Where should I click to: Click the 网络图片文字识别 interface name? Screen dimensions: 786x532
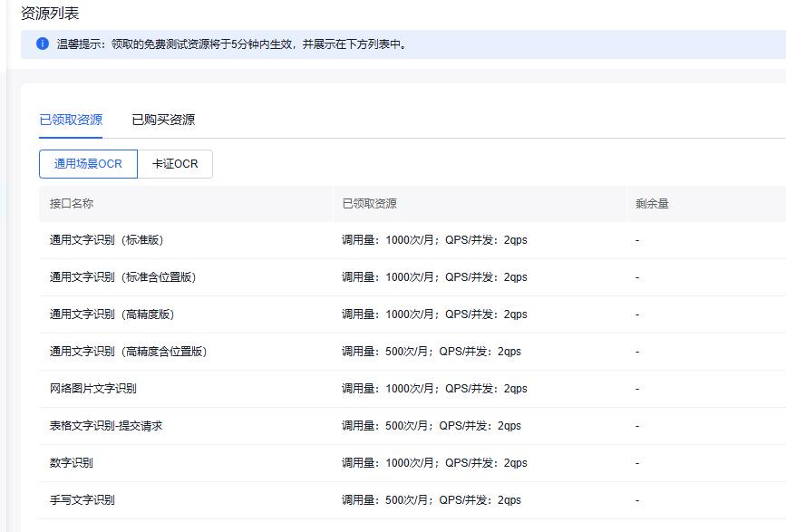click(92, 389)
